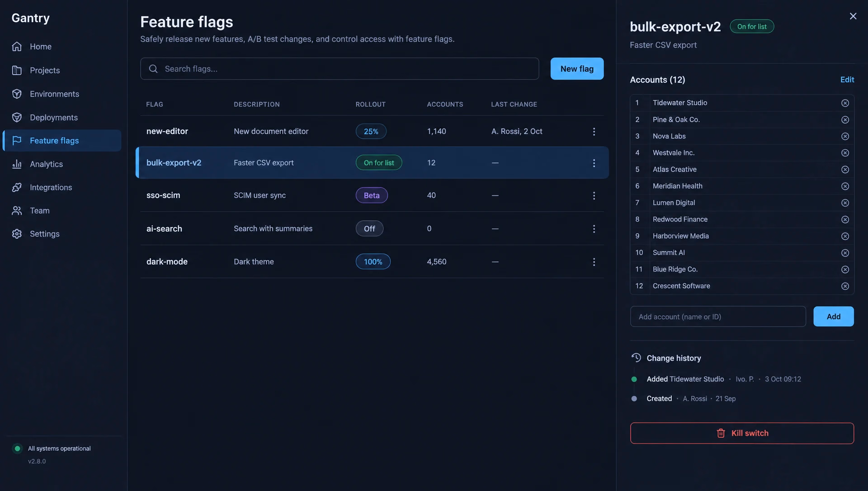Navigate to Deployments
Screen dimensions: 868x491
click(62, 117)
